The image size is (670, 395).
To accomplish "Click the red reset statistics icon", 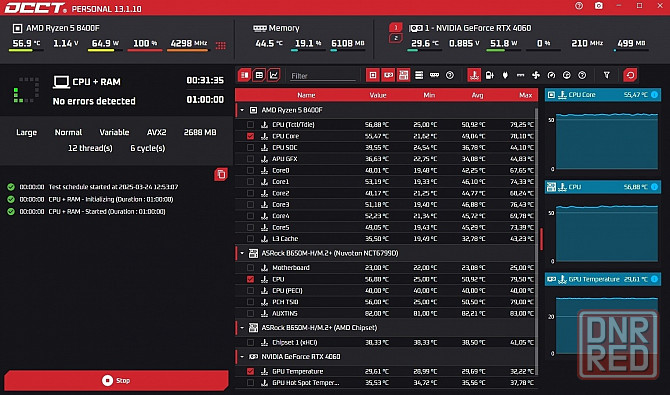I will pos(630,75).
